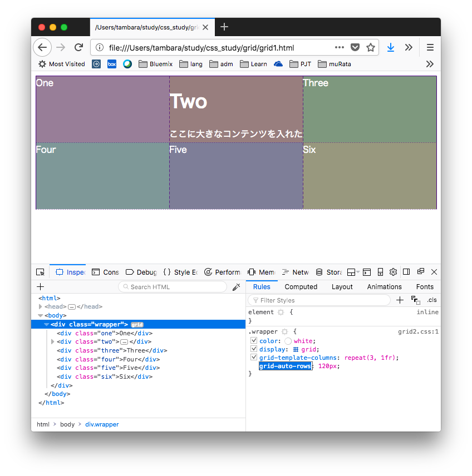Open the white color swatch picker
Viewport: 472px width, 476px height.
288,341
